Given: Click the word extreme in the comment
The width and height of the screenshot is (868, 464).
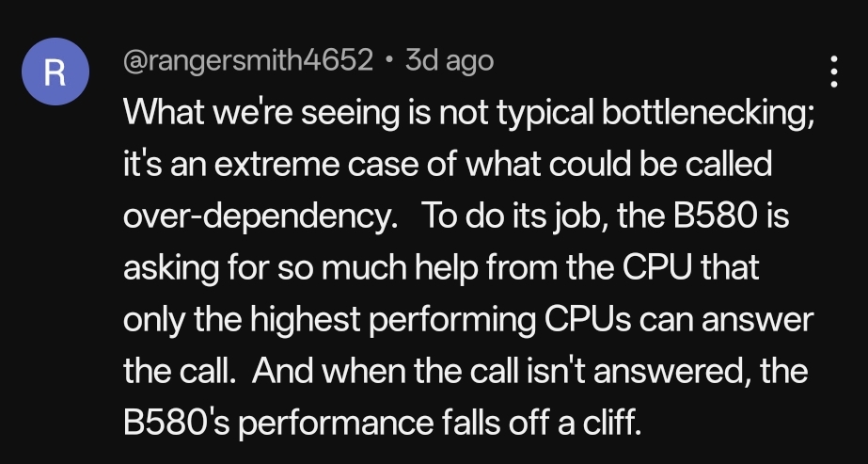Looking at the screenshot, I should pyautogui.click(x=276, y=165).
